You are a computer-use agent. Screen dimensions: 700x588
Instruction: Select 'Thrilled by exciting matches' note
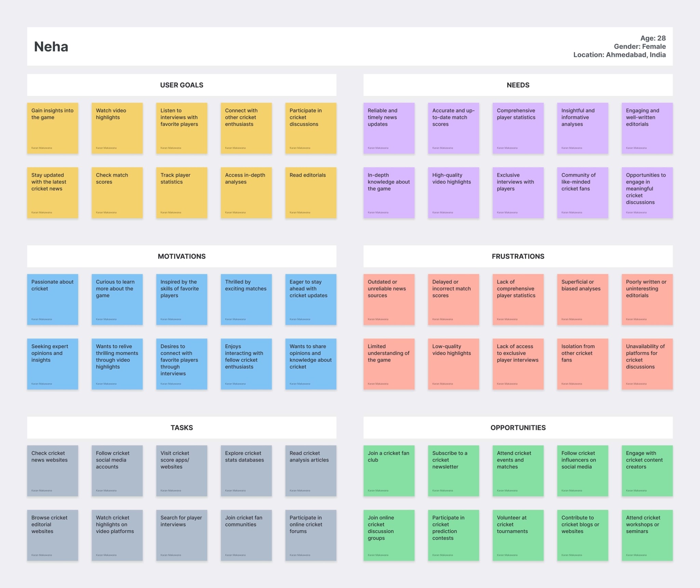tap(246, 299)
